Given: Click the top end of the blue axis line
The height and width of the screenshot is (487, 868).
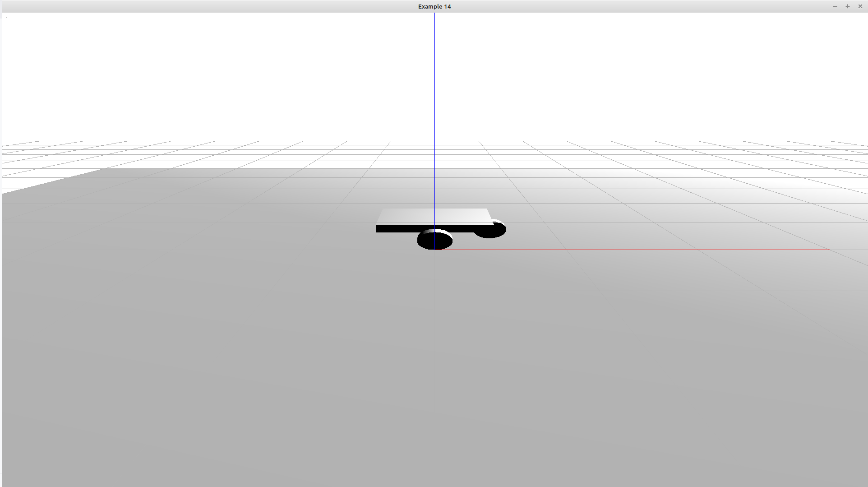Looking at the screenshot, I should tap(434, 14).
